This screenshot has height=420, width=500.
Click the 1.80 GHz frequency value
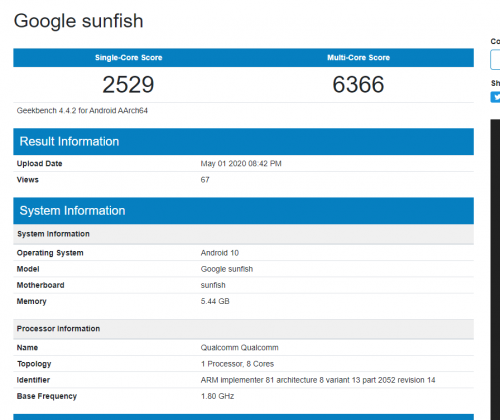(x=217, y=396)
